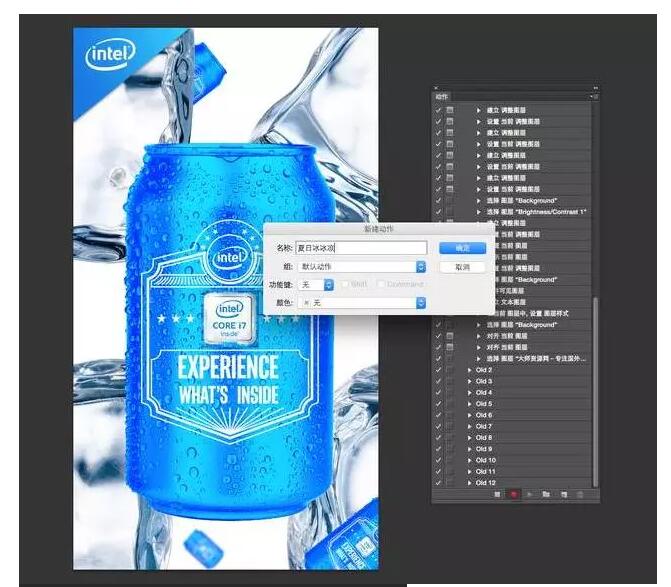Click 取消 to cancel the dialog
The height and width of the screenshot is (587, 671).
point(462,267)
